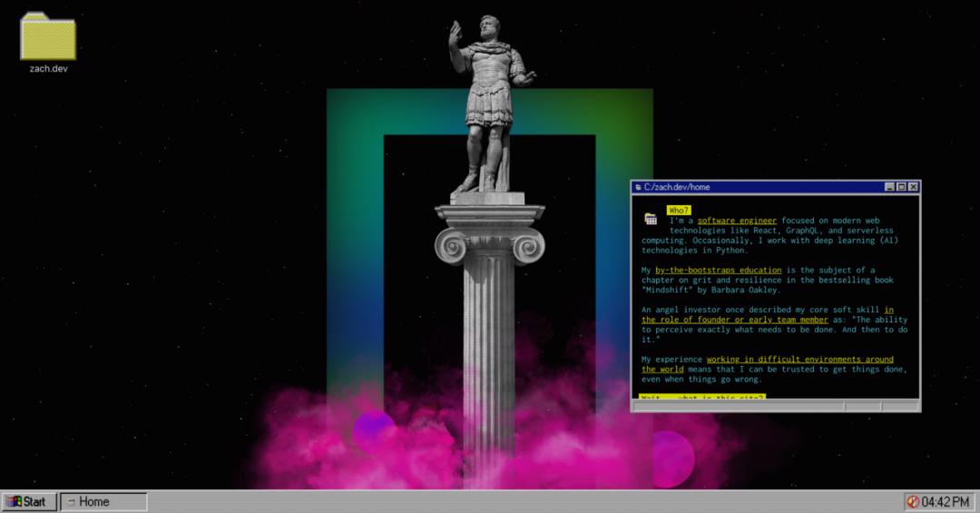Visit the "working in difficult environments" link
Viewport: 980px width, 513px height.
pos(799,360)
